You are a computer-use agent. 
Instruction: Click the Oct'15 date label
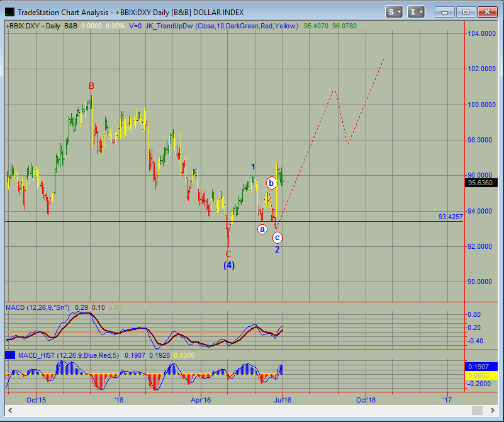(x=36, y=400)
